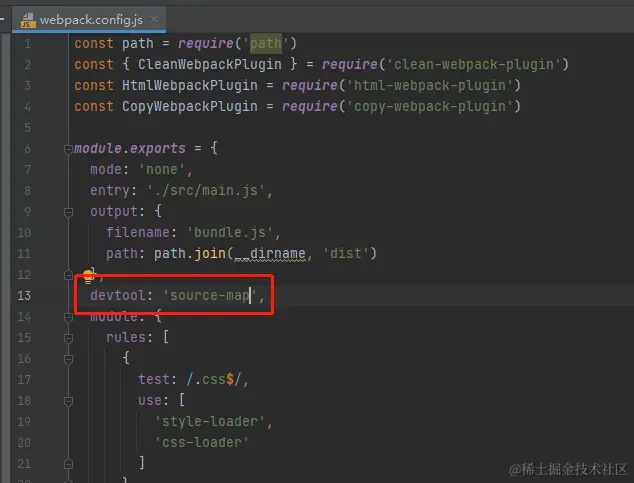Place cursor on highlighted 'path' string in line 1
634x483 pixels.
pyautogui.click(x=266, y=43)
